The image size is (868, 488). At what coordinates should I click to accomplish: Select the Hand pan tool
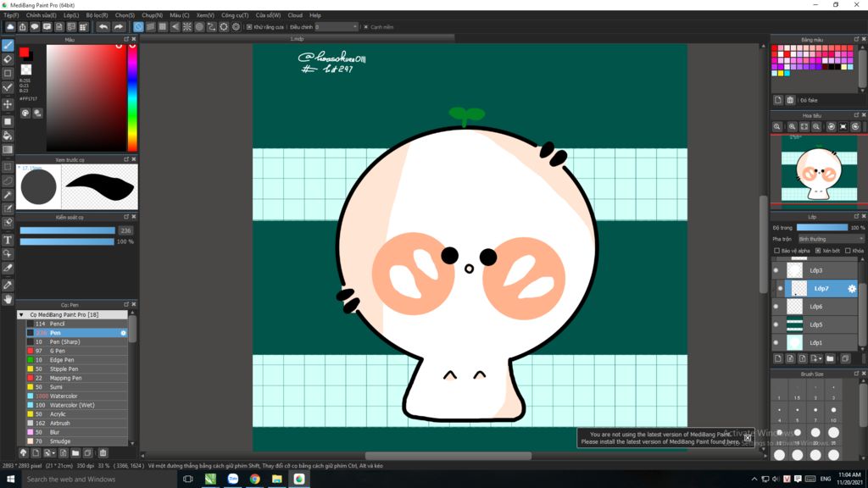pyautogui.click(x=8, y=299)
